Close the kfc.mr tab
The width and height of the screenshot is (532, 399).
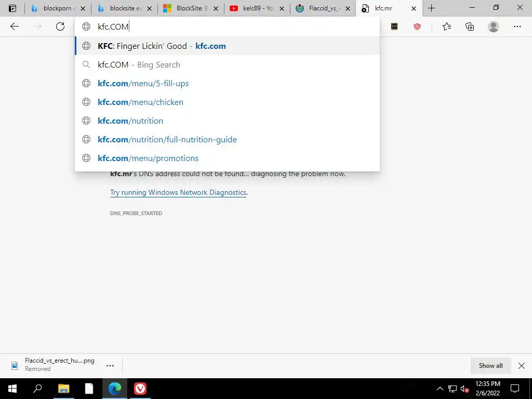coord(414,8)
